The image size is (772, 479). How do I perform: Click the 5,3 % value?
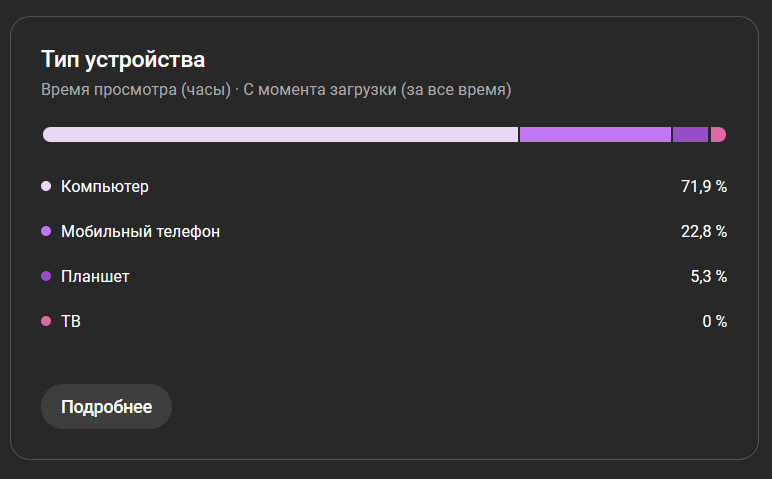point(708,276)
